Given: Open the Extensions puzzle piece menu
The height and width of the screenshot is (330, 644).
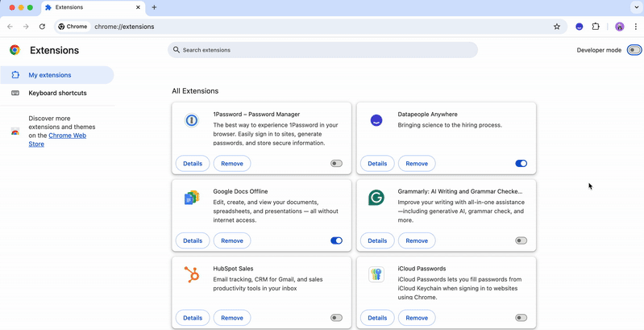Looking at the screenshot, I should point(596,27).
